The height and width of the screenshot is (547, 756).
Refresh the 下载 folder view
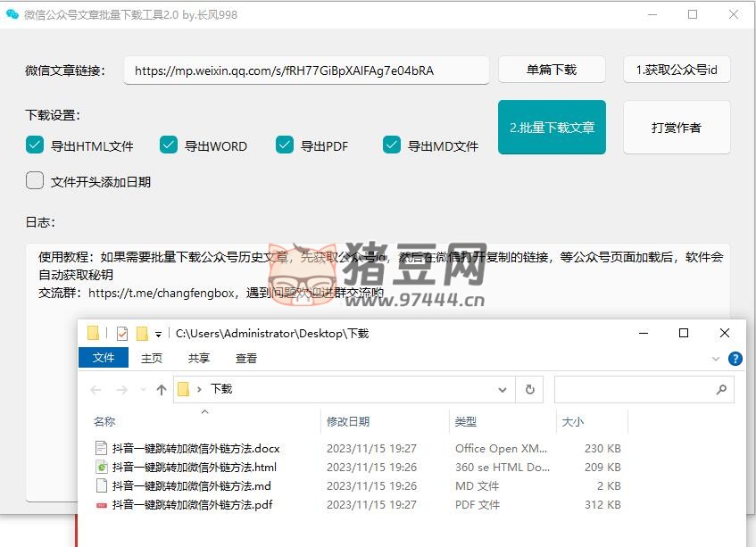click(x=529, y=389)
